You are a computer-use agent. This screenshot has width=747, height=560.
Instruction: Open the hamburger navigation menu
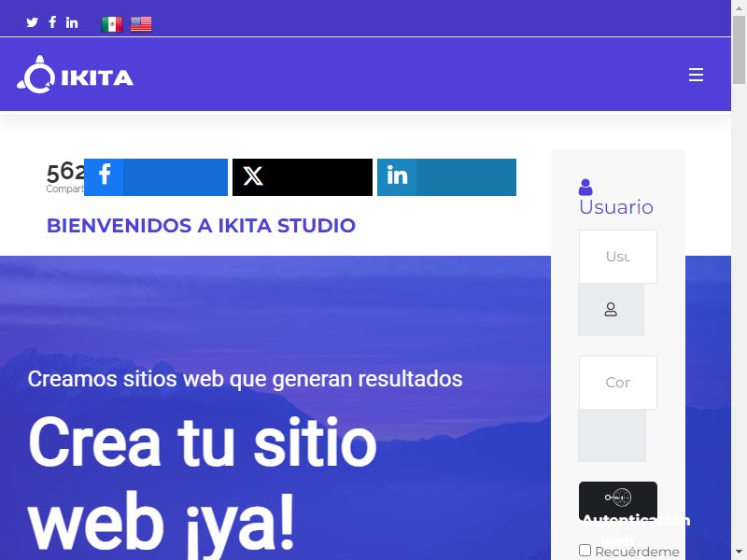click(696, 75)
